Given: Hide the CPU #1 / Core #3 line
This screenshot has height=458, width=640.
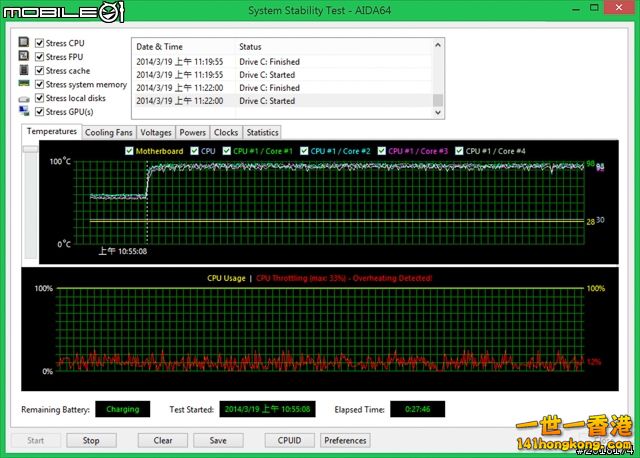Looking at the screenshot, I should coord(381,151).
